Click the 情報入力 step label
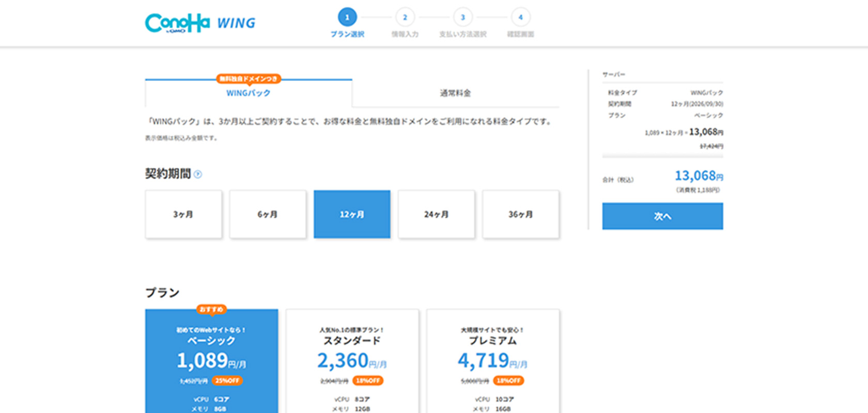Viewport: 868px width, 413px height. 405,34
